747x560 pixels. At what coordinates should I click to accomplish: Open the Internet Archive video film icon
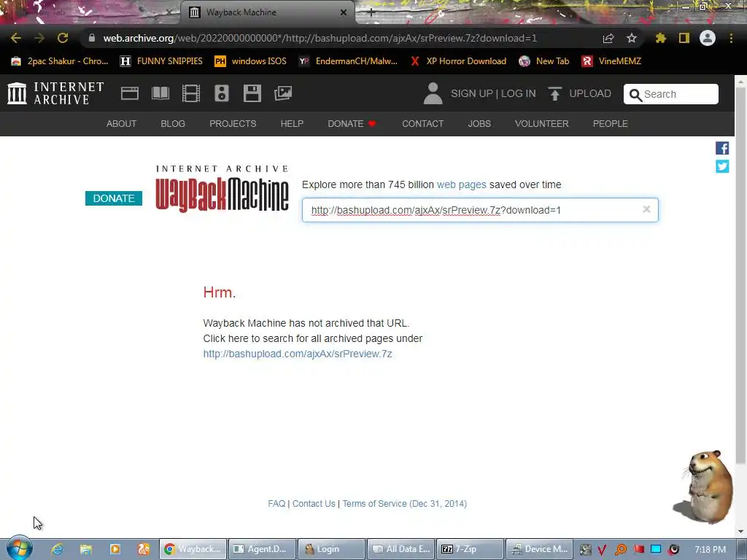[x=191, y=93]
